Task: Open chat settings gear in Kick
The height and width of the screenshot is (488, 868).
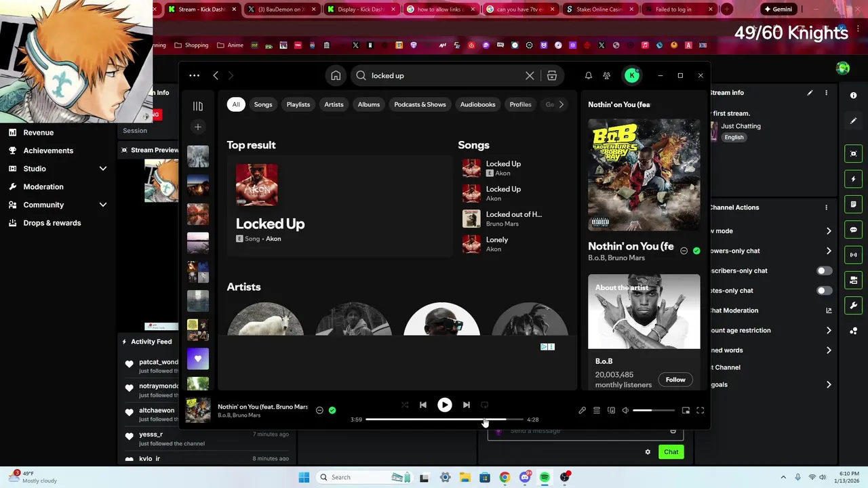Action: [648, 452]
